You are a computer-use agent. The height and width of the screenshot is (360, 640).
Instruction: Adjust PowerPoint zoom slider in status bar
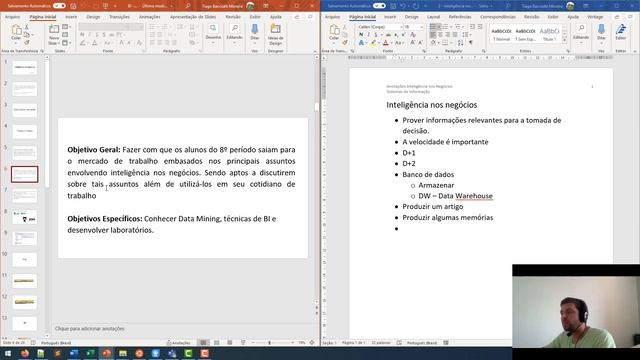[269, 343]
